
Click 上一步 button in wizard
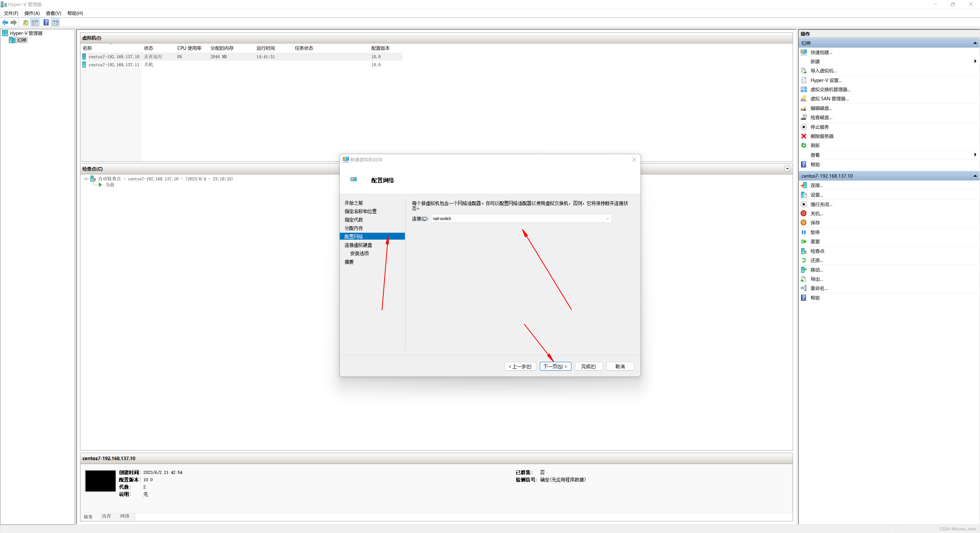(x=520, y=366)
